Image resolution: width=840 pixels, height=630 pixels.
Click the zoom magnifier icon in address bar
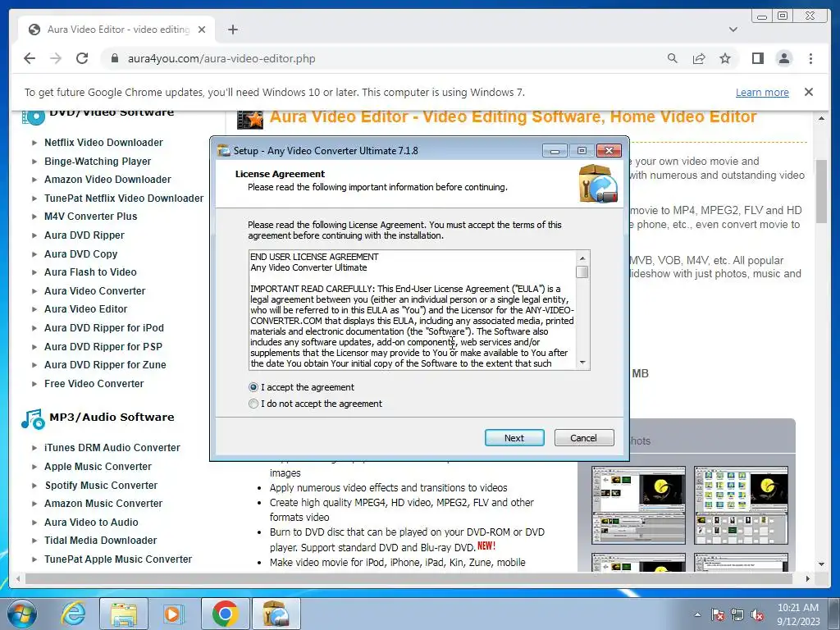point(673,58)
